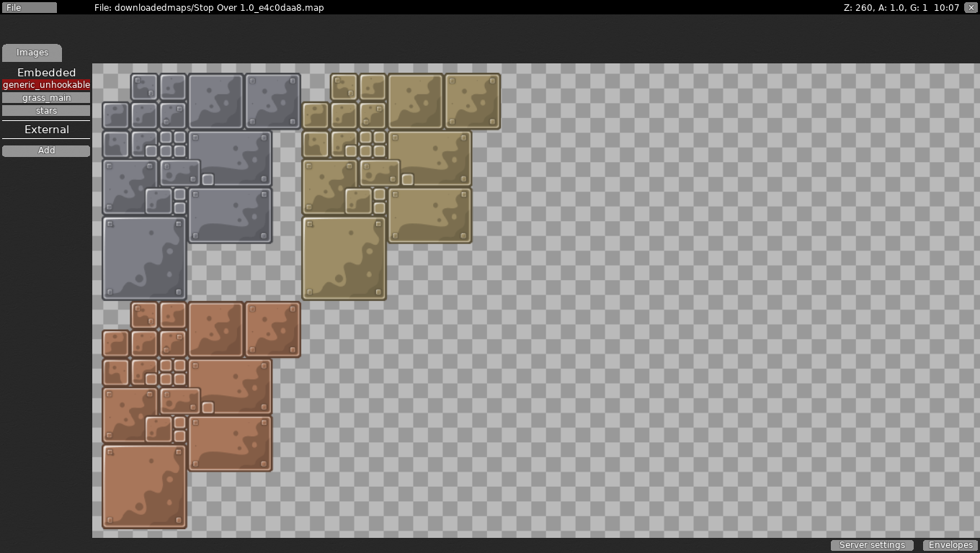Image resolution: width=980 pixels, height=553 pixels.
Task: Pick the isolated tiny tan square tile
Action: point(407,179)
